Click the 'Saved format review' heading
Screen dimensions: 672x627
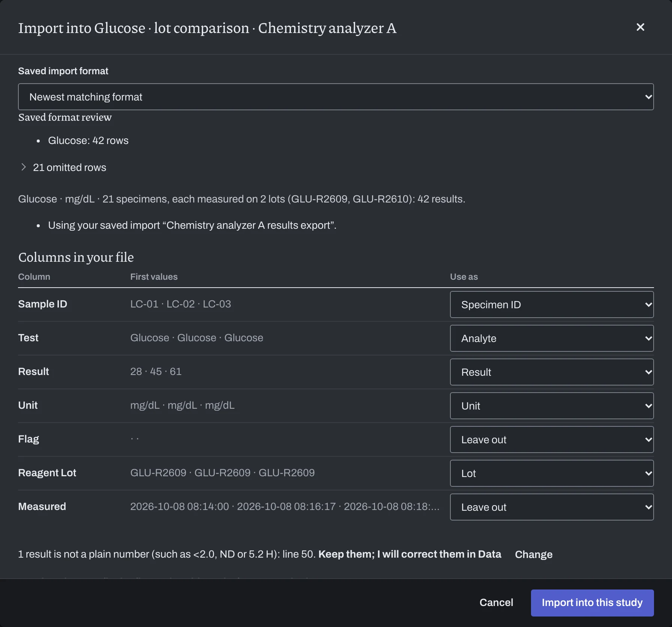click(x=65, y=117)
